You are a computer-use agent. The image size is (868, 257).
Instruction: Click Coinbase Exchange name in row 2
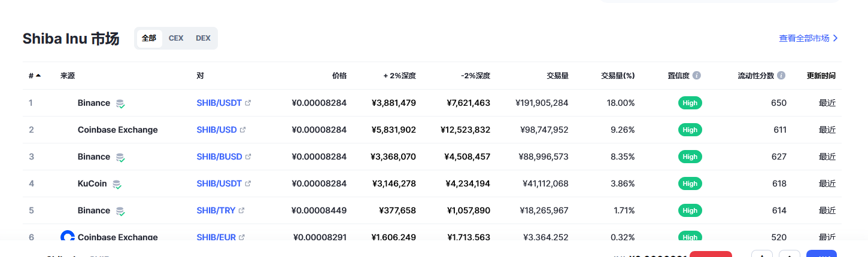click(117, 130)
